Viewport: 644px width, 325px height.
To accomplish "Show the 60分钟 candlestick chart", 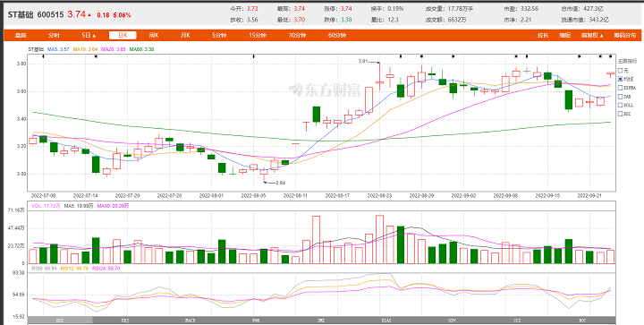I will 337,35.
